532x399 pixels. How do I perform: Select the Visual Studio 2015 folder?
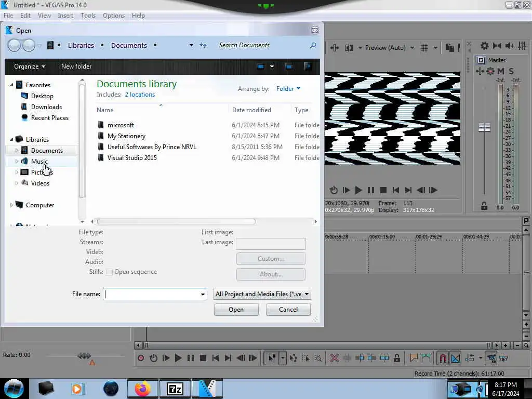(x=132, y=158)
